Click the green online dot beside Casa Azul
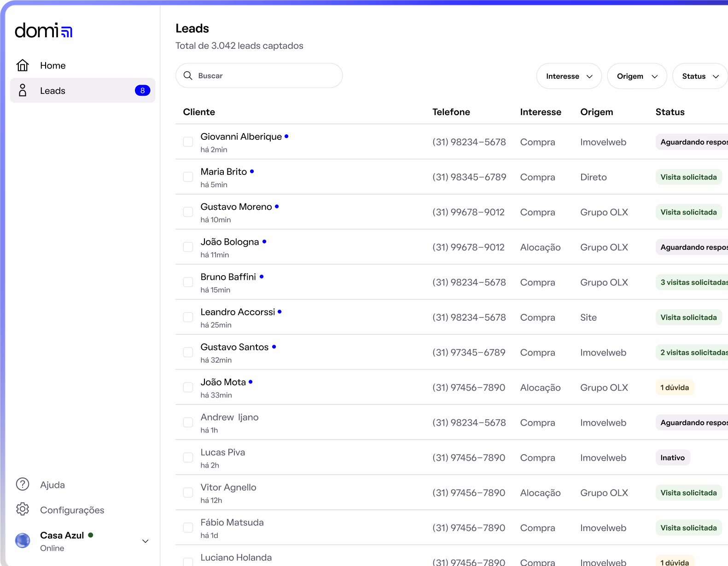This screenshot has height=566, width=728. 91,535
